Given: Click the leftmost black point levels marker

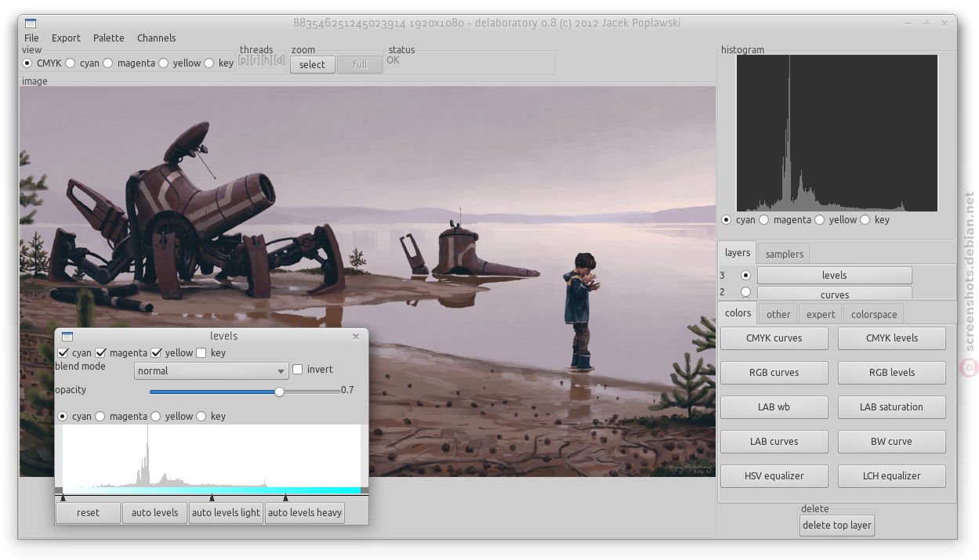Looking at the screenshot, I should tap(63, 497).
